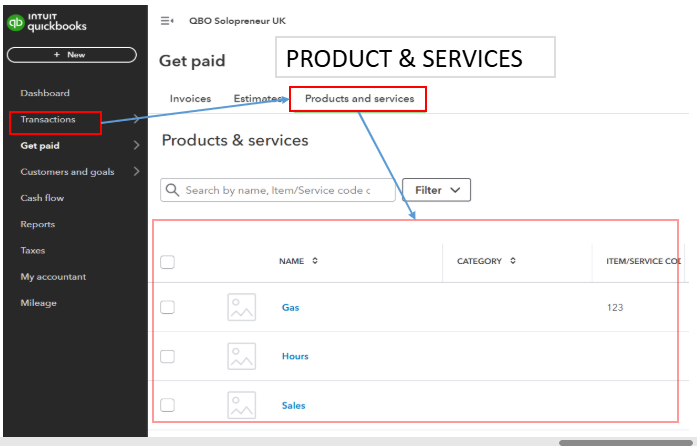Collapse the sidebar with the hamburger icon
697x446 pixels.
[167, 21]
